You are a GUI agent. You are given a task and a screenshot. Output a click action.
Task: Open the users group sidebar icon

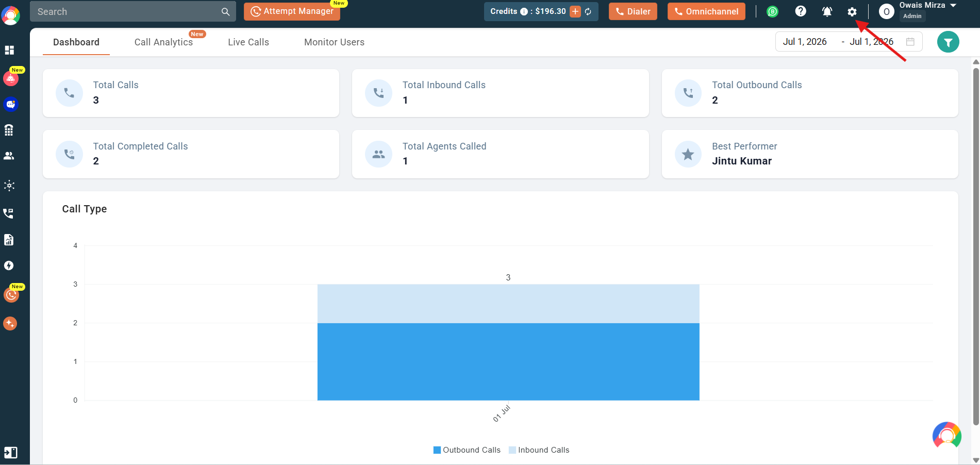(9, 156)
